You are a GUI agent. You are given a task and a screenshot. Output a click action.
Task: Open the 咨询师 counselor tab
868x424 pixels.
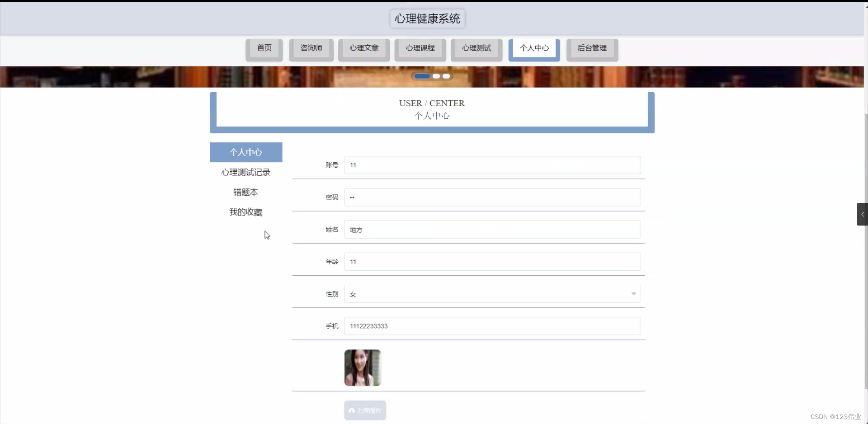(311, 47)
